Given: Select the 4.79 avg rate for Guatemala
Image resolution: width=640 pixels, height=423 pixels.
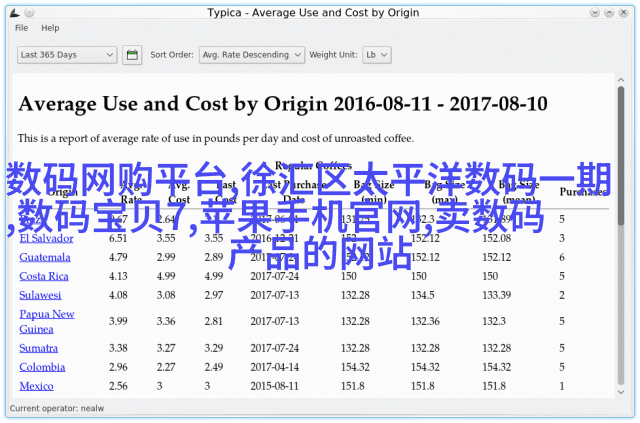Looking at the screenshot, I should [118, 258].
